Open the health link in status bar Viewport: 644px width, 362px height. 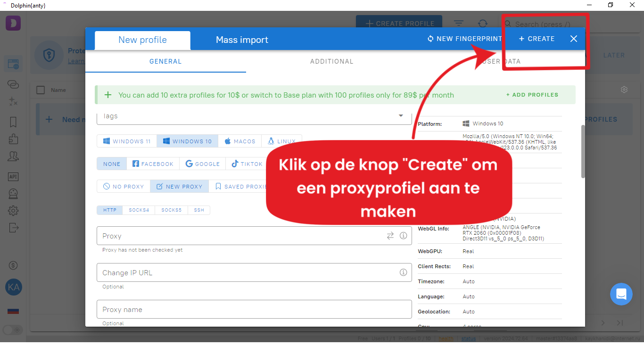click(446, 338)
